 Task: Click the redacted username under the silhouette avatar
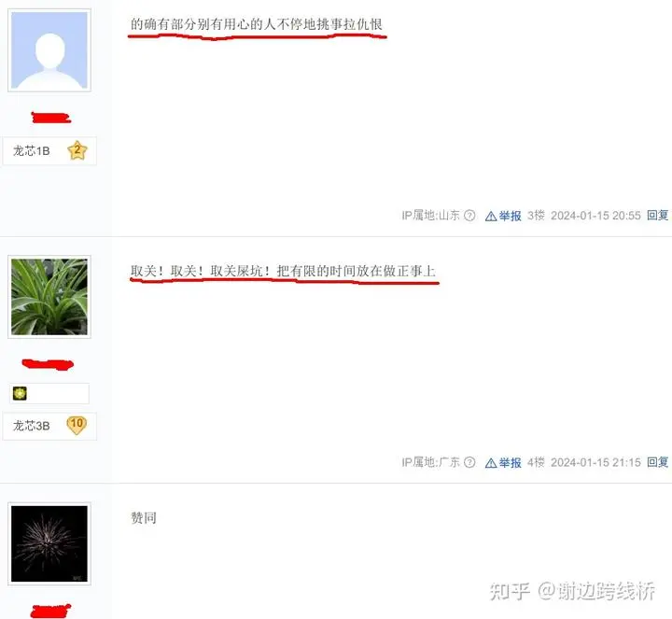point(50,117)
